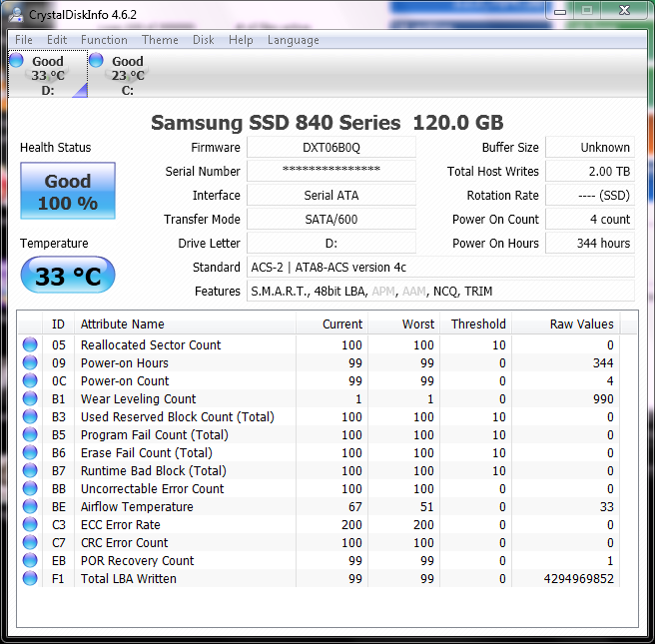The height and width of the screenshot is (644, 655).
Task: Click the Standard field ACS-2 | ATA8-ACS
Action: [440, 267]
